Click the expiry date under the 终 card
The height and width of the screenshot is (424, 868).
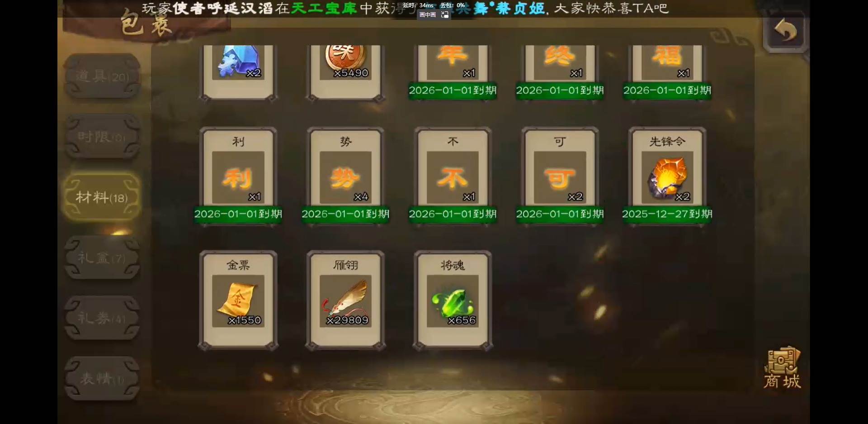click(560, 90)
